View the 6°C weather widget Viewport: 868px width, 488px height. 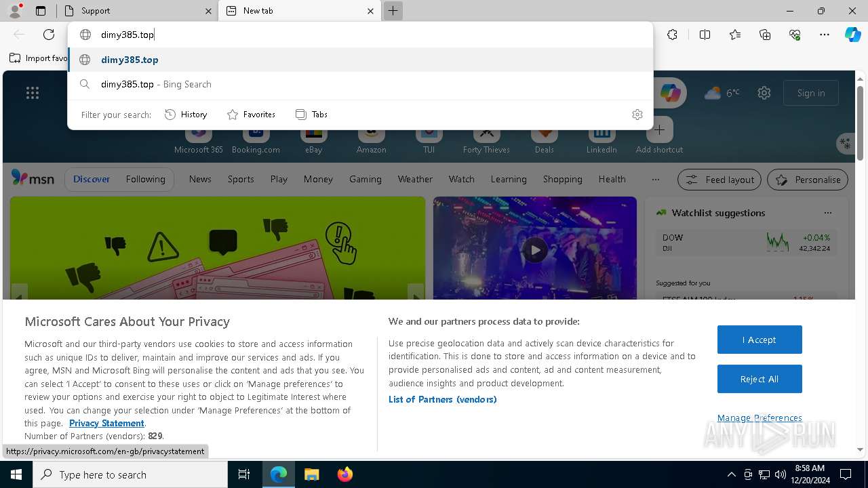(722, 93)
